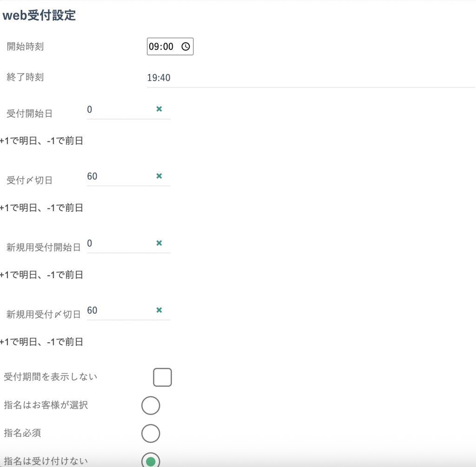Clear the 新規用受付開始日 value

tap(159, 243)
